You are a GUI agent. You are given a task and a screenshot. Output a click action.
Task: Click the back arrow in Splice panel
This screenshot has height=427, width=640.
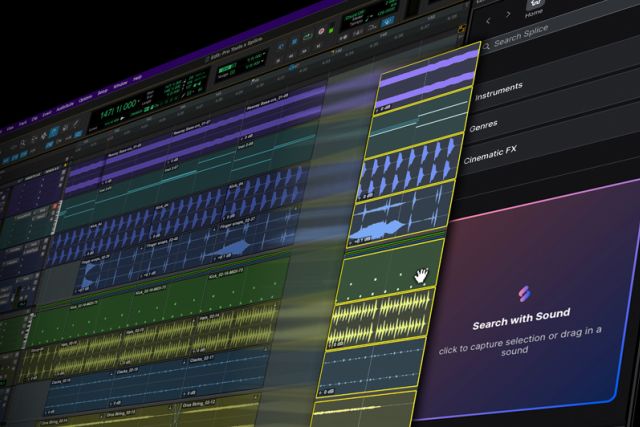pyautogui.click(x=488, y=19)
